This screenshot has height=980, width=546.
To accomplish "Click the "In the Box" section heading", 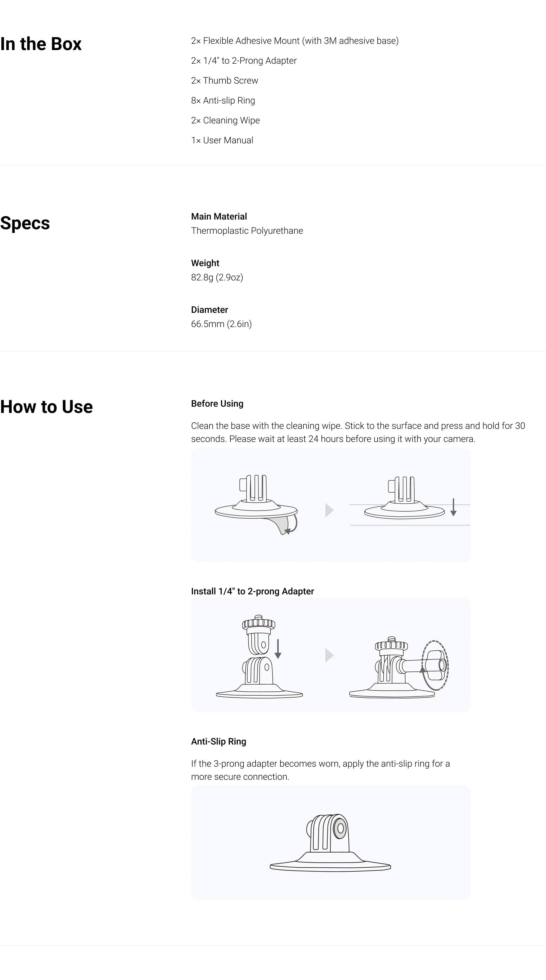I will click(x=41, y=44).
